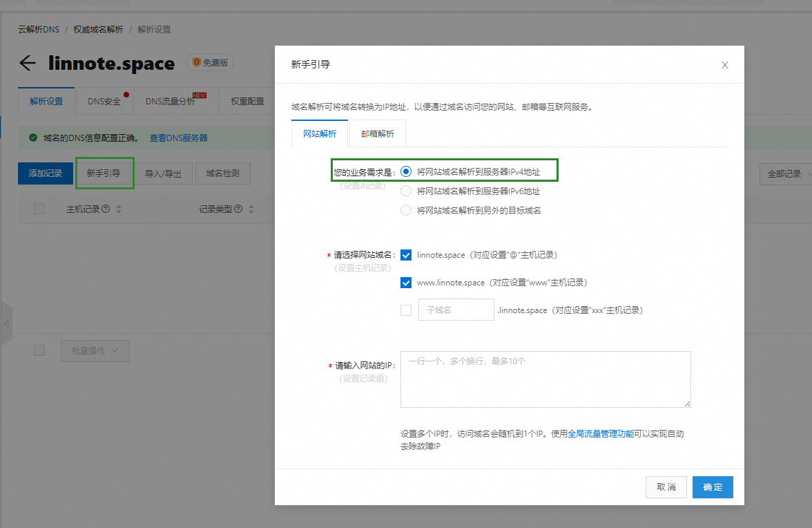Screen dimensions: 812x528
Task: Enable the custom subdomain checkbox
Action: coord(406,310)
